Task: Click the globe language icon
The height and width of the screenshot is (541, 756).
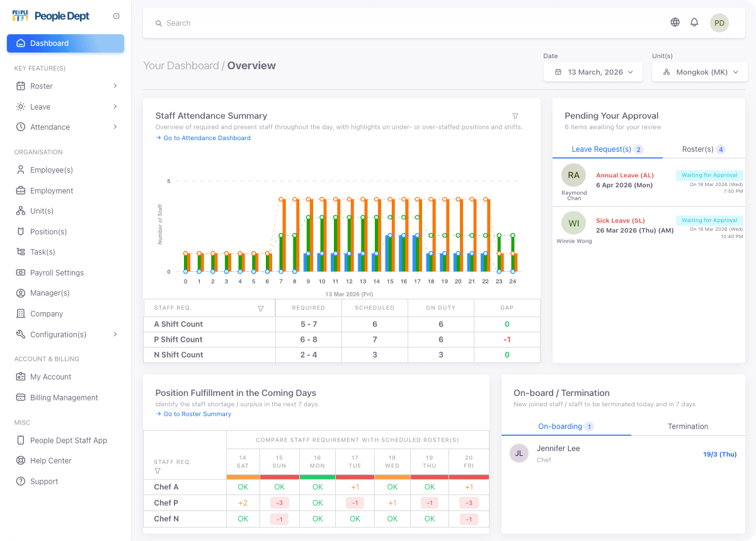Action: [675, 23]
